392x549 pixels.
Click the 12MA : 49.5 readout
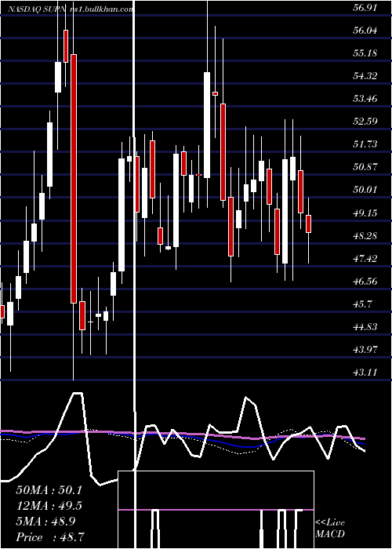49,506
